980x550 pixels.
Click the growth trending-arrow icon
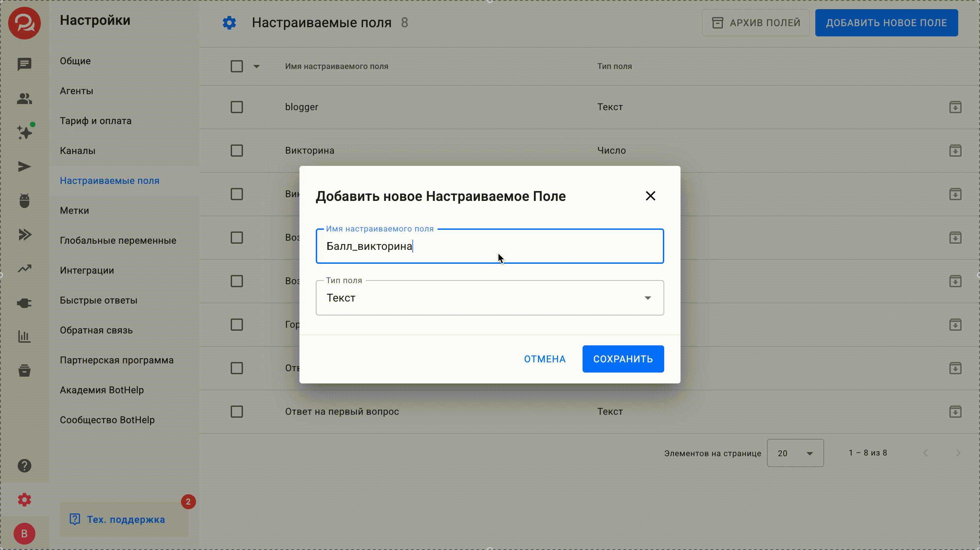coord(24,269)
